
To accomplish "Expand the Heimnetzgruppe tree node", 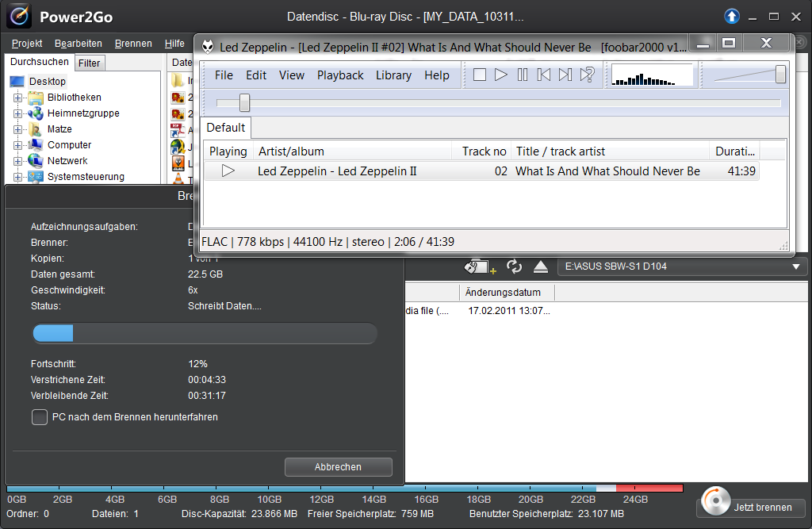I will [17, 113].
